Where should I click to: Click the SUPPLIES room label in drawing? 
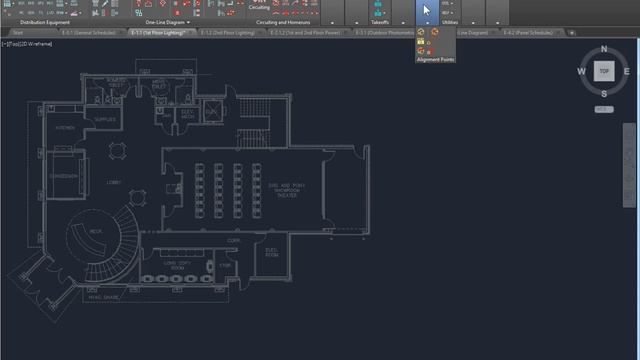105,119
